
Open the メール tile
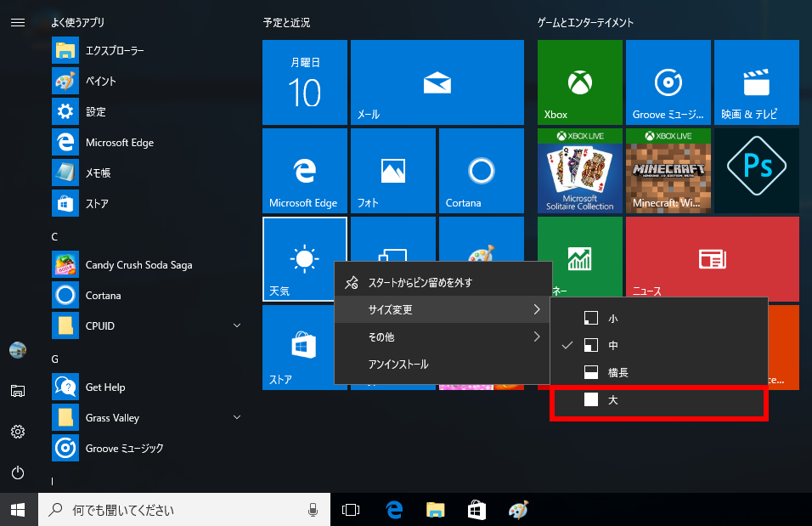[437, 82]
